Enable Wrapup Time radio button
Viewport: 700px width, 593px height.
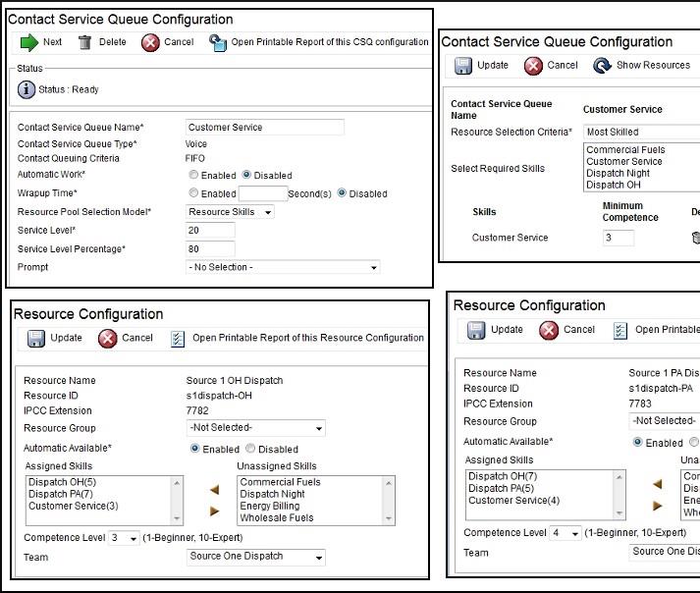click(x=193, y=192)
